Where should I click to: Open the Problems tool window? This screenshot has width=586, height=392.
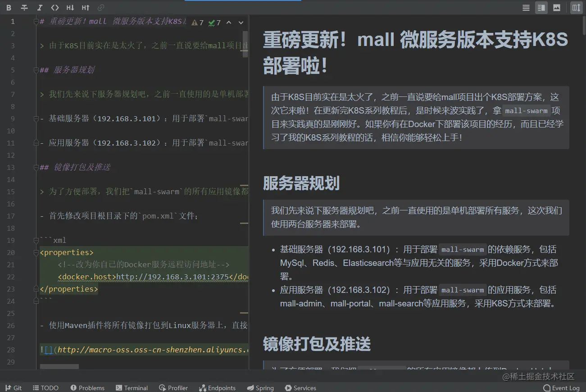[87, 388]
